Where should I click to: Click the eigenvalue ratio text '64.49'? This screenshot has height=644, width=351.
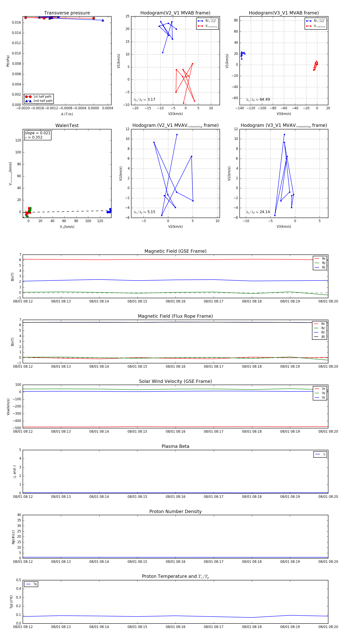click(x=265, y=100)
